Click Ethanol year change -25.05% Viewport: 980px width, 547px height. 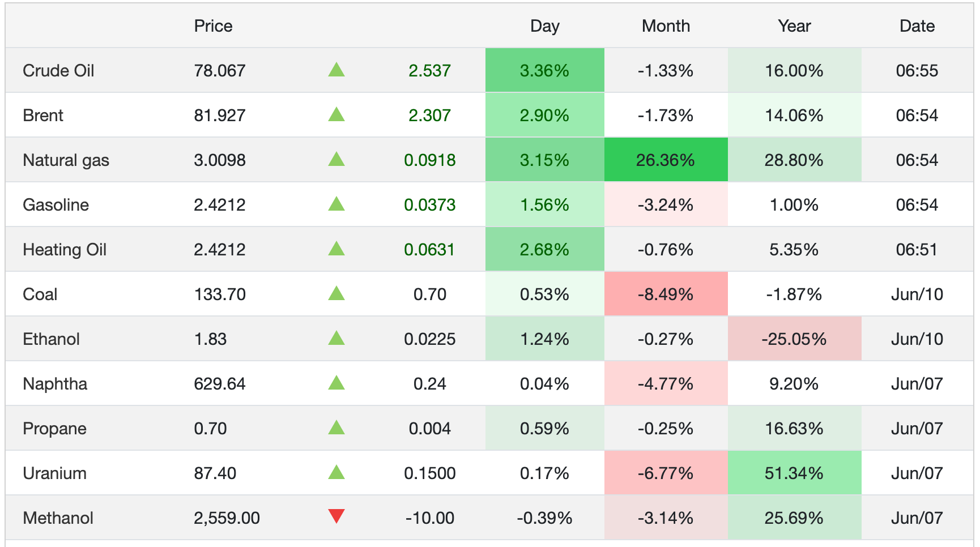pyautogui.click(x=794, y=339)
